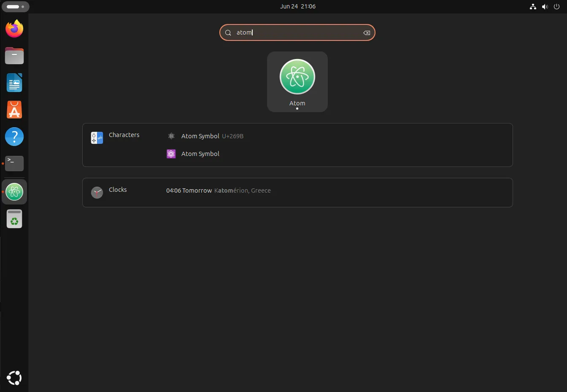Open the Files manager in the dock

pyautogui.click(x=14, y=56)
